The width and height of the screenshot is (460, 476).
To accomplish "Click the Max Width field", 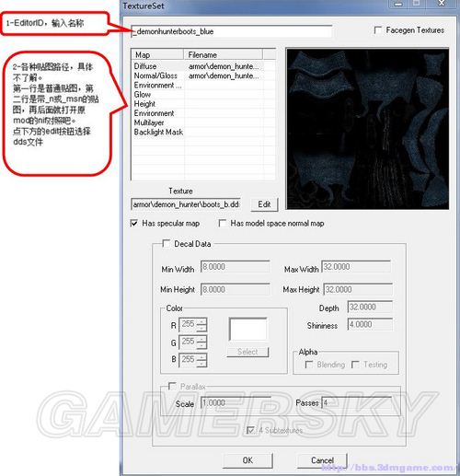I will coord(356,267).
